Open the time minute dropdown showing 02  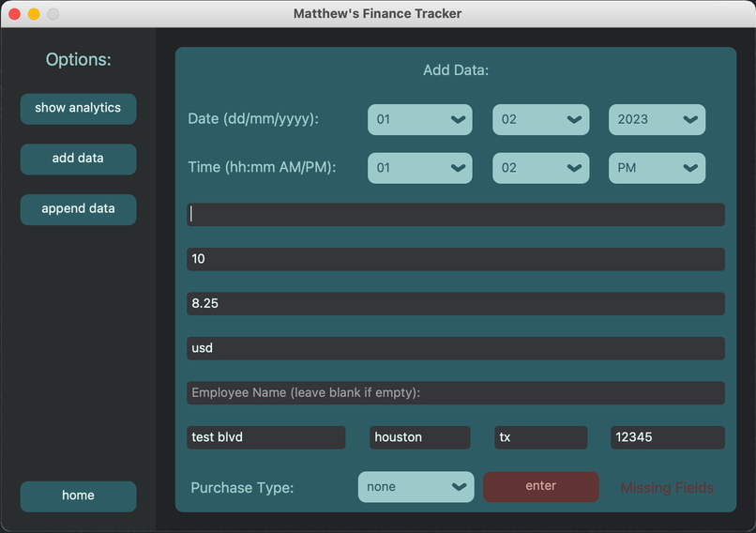point(541,168)
